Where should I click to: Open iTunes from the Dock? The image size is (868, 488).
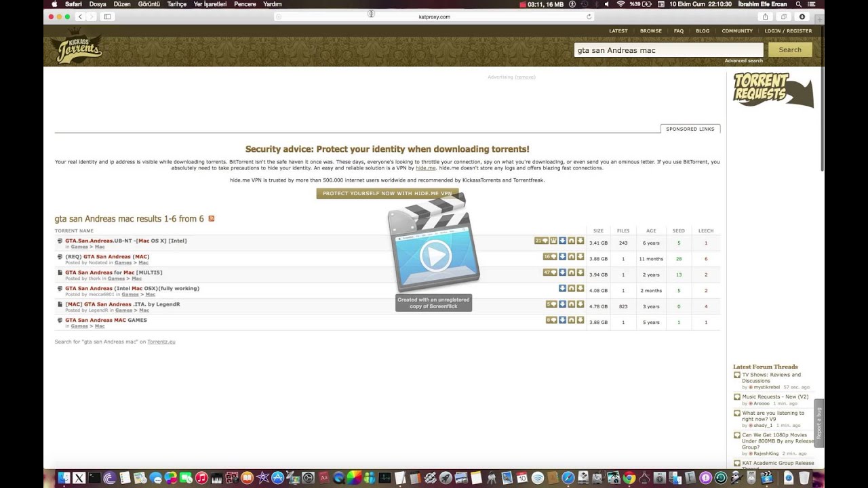[x=201, y=478]
